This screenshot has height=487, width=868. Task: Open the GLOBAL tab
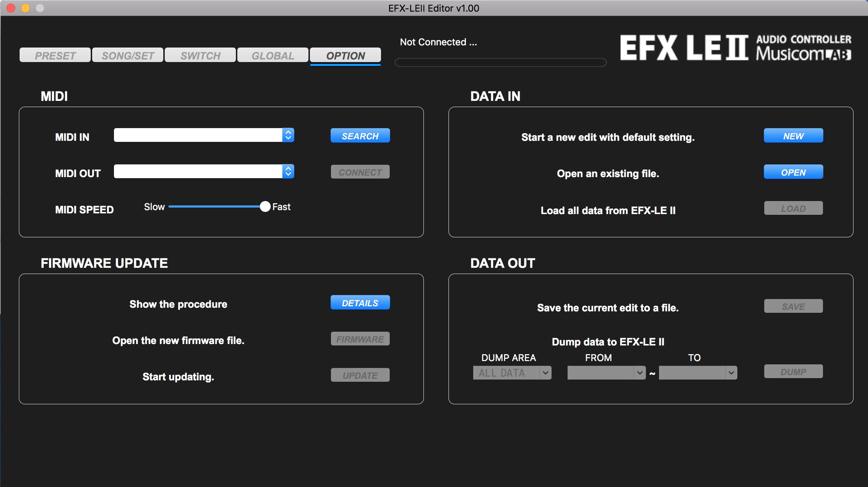point(273,55)
